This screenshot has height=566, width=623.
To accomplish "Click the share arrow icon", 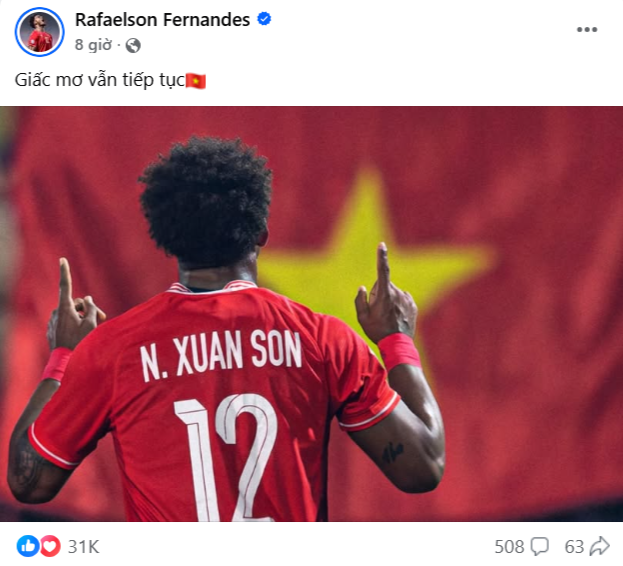I will coord(600,546).
